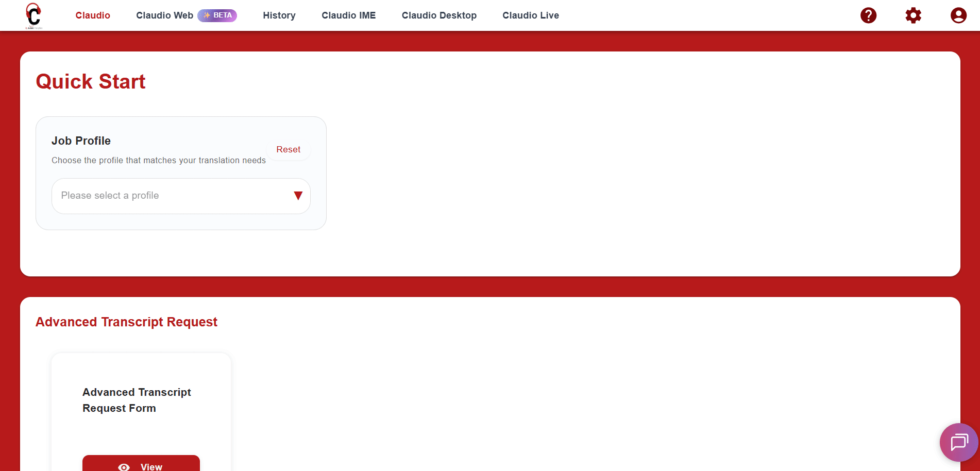Open Help via the question mark icon

pyautogui.click(x=868, y=15)
